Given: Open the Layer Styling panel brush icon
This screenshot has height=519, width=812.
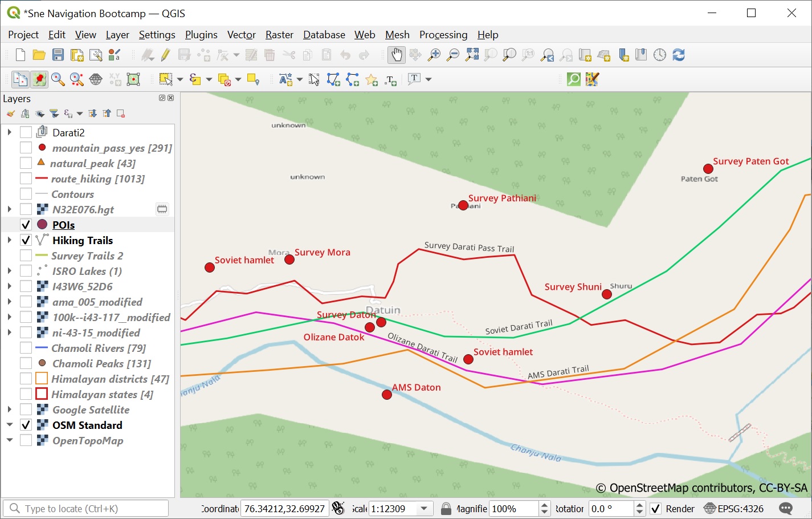Looking at the screenshot, I should coord(11,113).
